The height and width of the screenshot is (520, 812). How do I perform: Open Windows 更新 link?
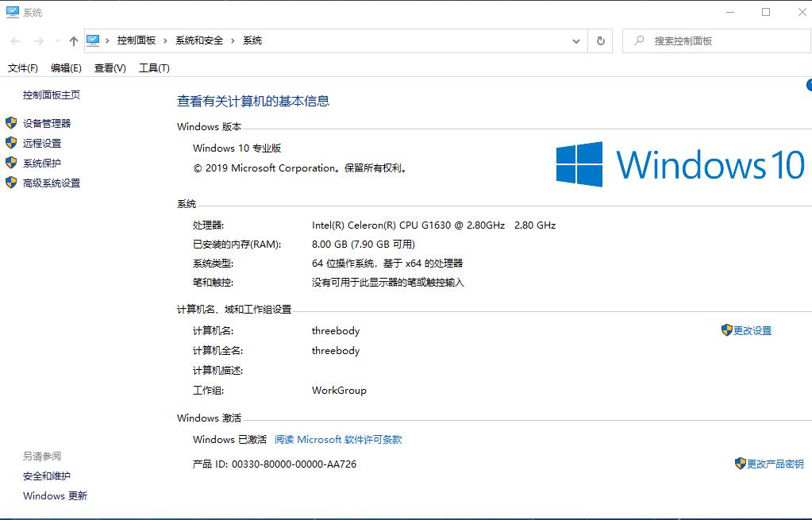tap(55, 495)
